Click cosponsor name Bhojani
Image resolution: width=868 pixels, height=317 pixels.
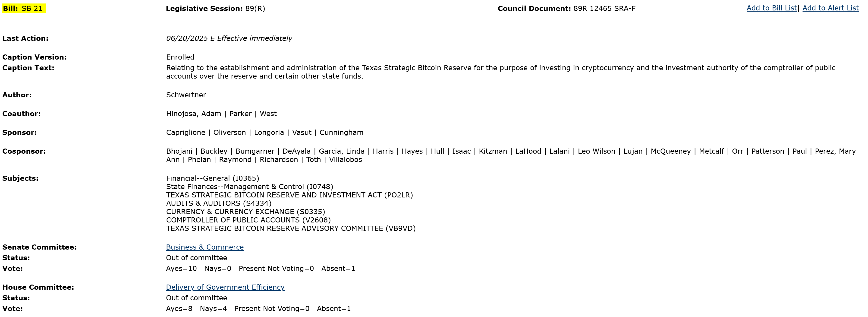pos(179,151)
